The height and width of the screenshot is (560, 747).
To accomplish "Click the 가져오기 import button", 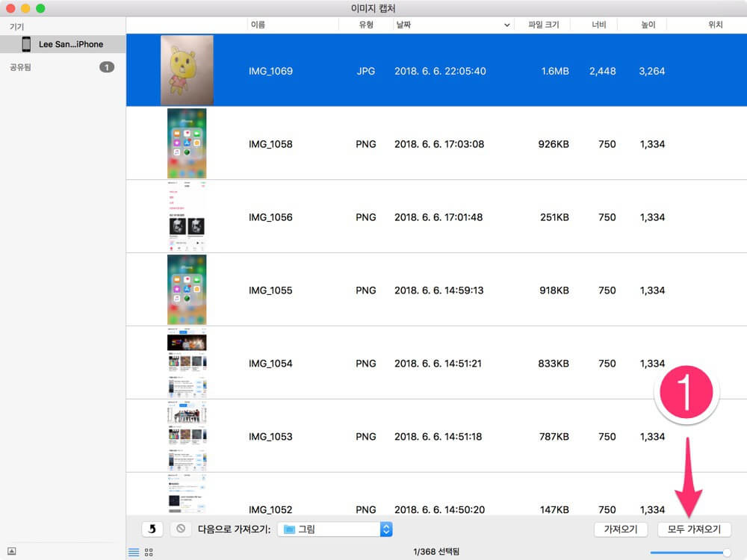I will [x=621, y=529].
